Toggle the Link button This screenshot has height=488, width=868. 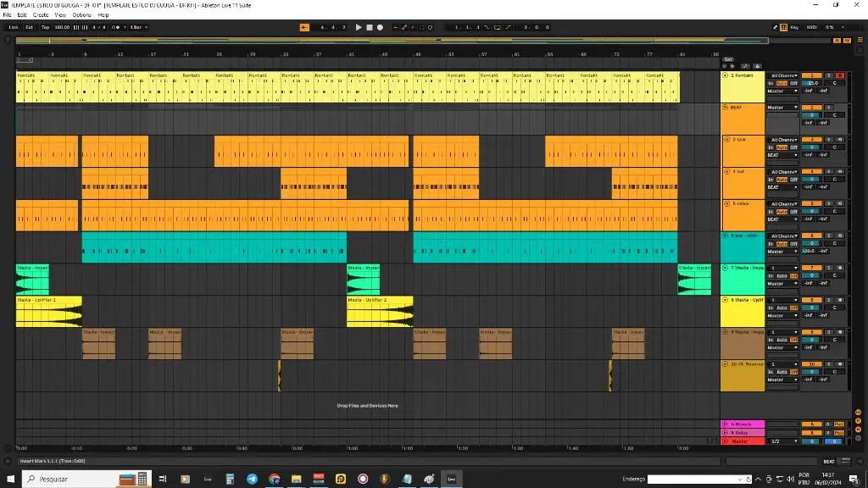coord(14,27)
